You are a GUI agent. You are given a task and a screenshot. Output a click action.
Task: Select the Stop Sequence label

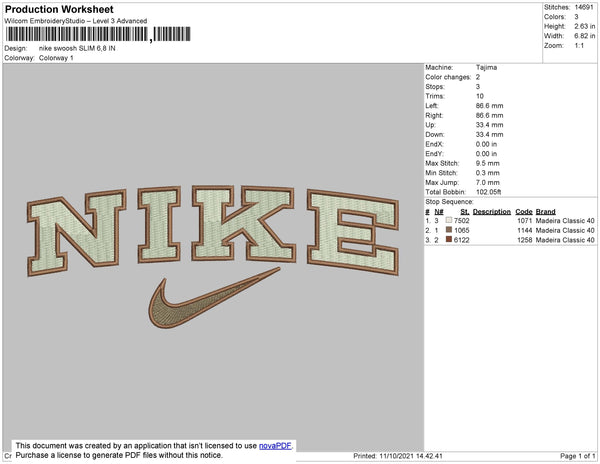coord(449,202)
